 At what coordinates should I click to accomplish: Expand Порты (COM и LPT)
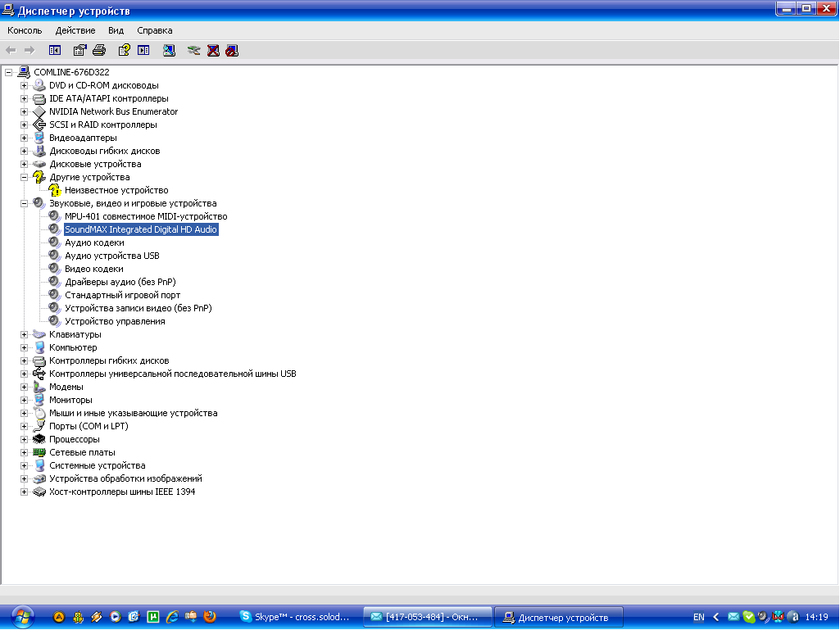(x=24, y=427)
